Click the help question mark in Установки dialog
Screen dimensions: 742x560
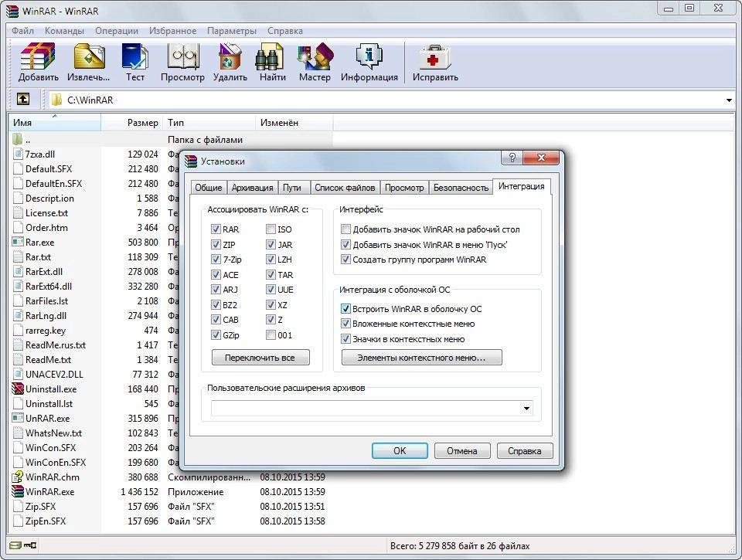click(512, 158)
